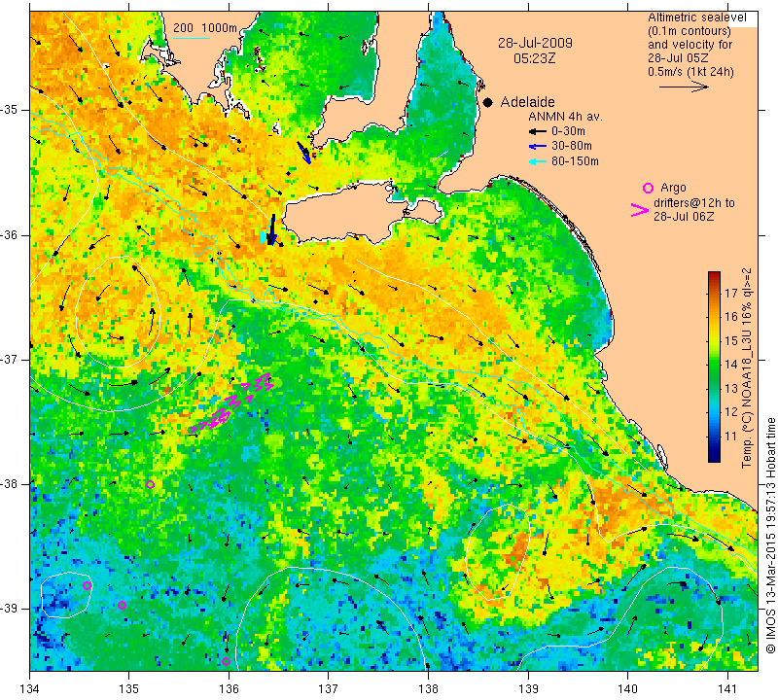Click the Altimetric sealevel legend text

[696, 17]
